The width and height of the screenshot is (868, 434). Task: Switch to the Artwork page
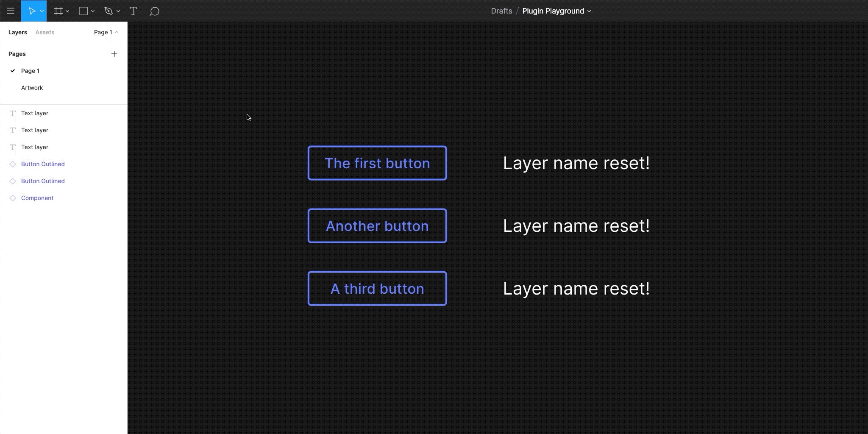tap(64, 88)
